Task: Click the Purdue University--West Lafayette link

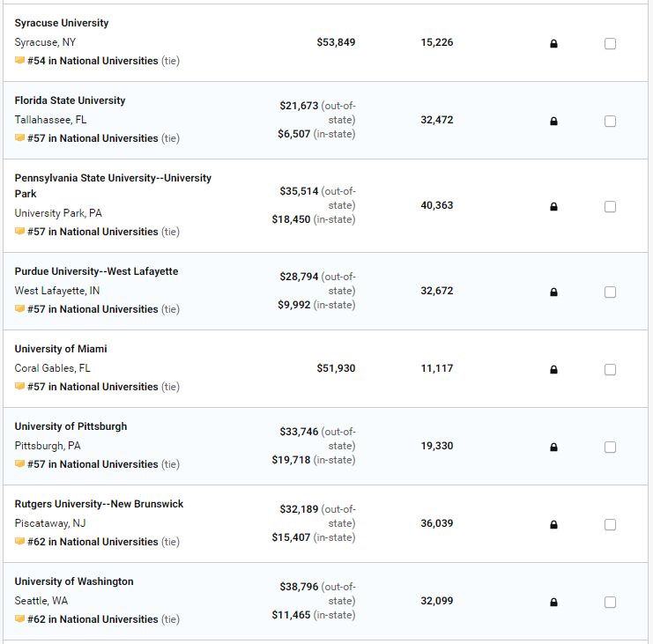Action: pos(96,271)
